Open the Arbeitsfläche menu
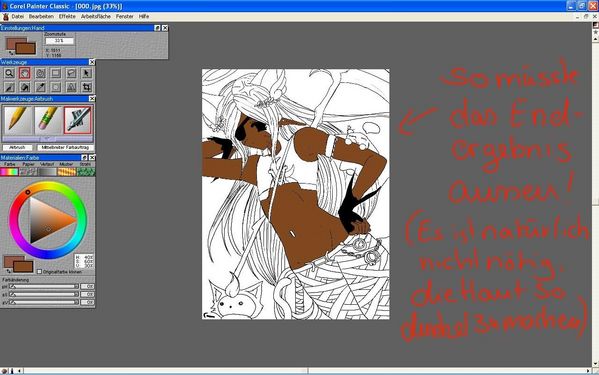Viewport: 599px width, 375px height. 96,17
